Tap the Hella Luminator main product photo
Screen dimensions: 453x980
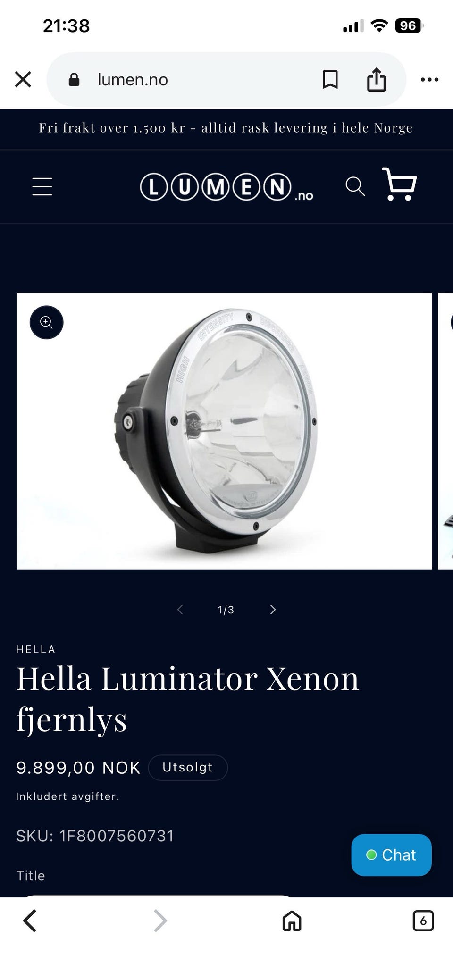(224, 431)
